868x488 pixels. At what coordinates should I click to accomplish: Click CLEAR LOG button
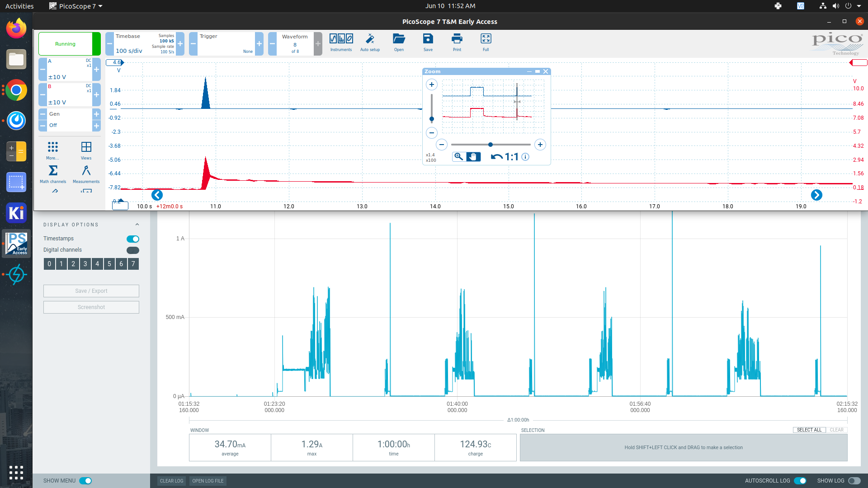pos(172,481)
